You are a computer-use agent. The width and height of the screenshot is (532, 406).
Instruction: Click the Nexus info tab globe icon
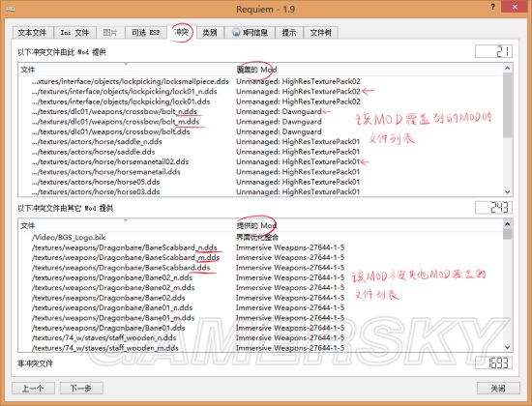click(x=236, y=32)
